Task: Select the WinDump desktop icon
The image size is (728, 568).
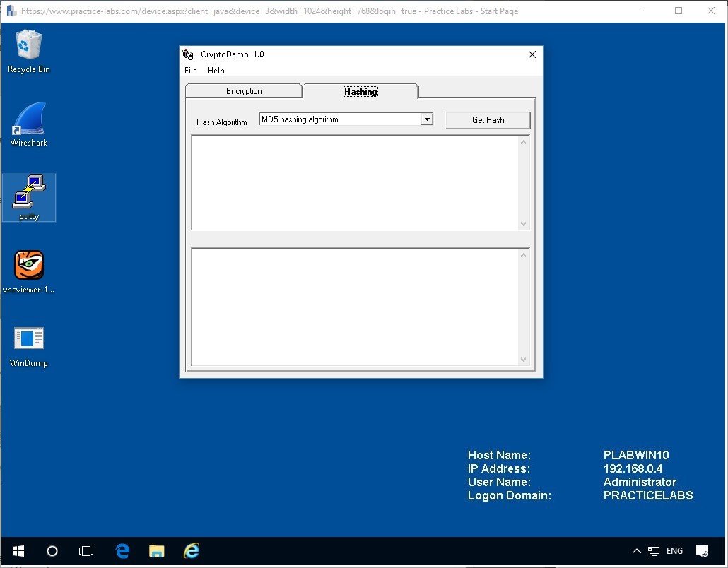Action: tap(28, 346)
